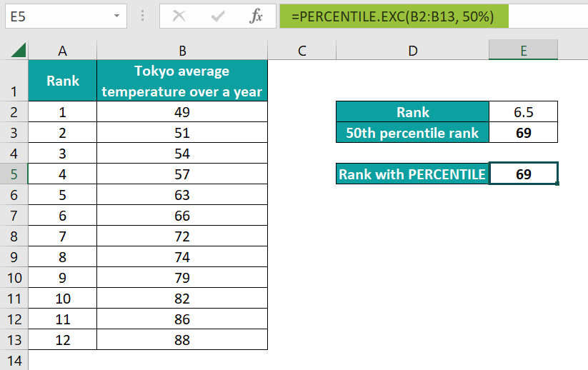Click the Rank header cell in column A
Viewport: 588px width, 370px height.
point(63,81)
